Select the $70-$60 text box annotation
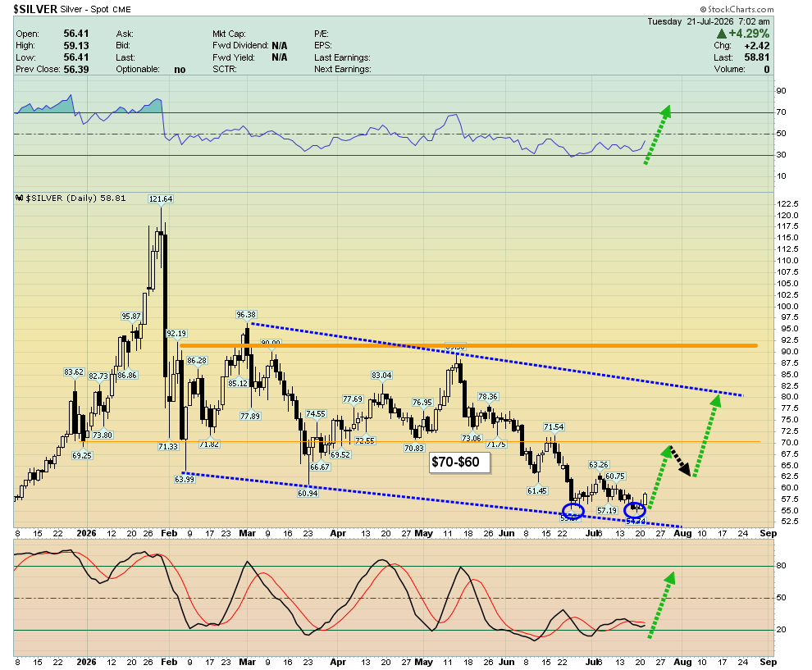 459,462
